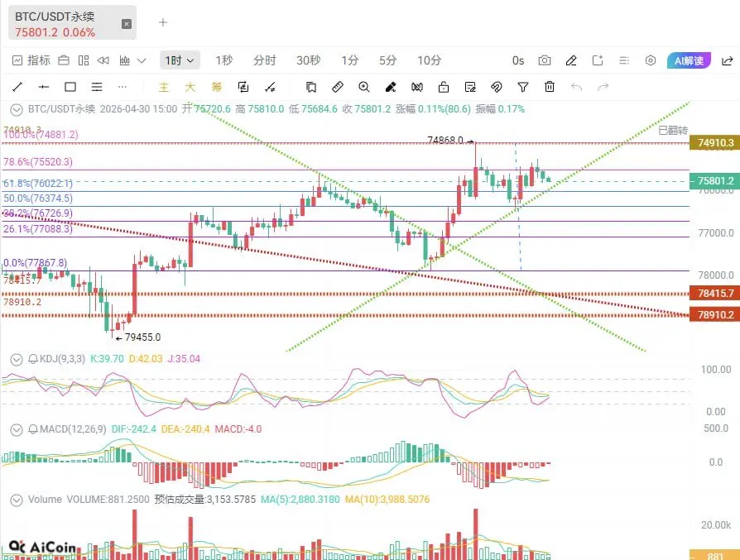This screenshot has width=740, height=560.
Task: Open chart settings hexagon icon
Action: [651, 60]
